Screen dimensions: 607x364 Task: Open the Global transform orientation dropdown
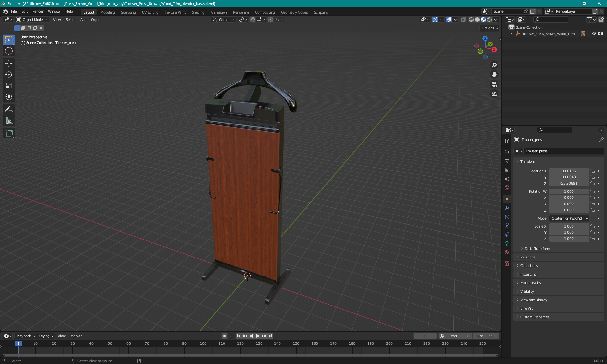(224, 20)
